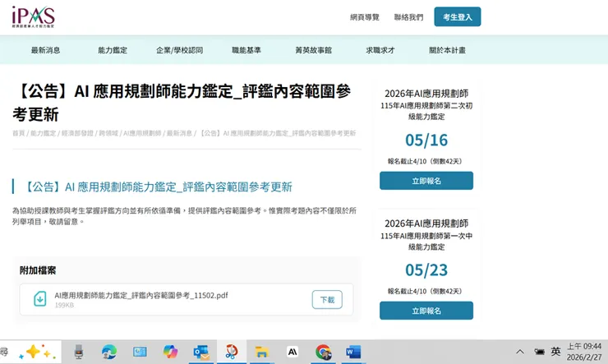
Task: Click the 05/16 exam date
Action: point(426,140)
